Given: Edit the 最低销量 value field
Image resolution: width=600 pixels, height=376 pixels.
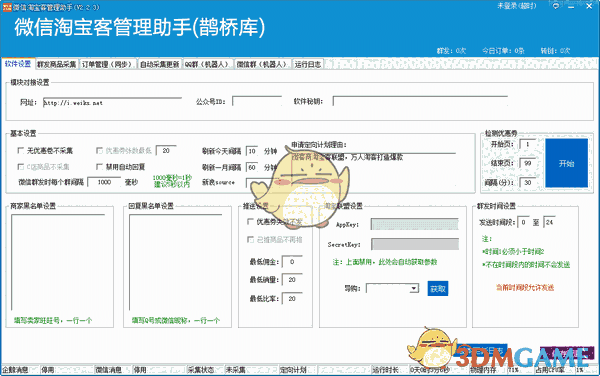Looking at the screenshot, I should [292, 280].
